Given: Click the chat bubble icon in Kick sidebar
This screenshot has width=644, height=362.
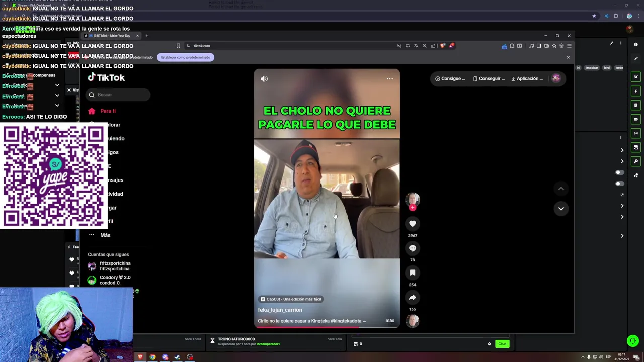Looking at the screenshot, I should click(636, 119).
